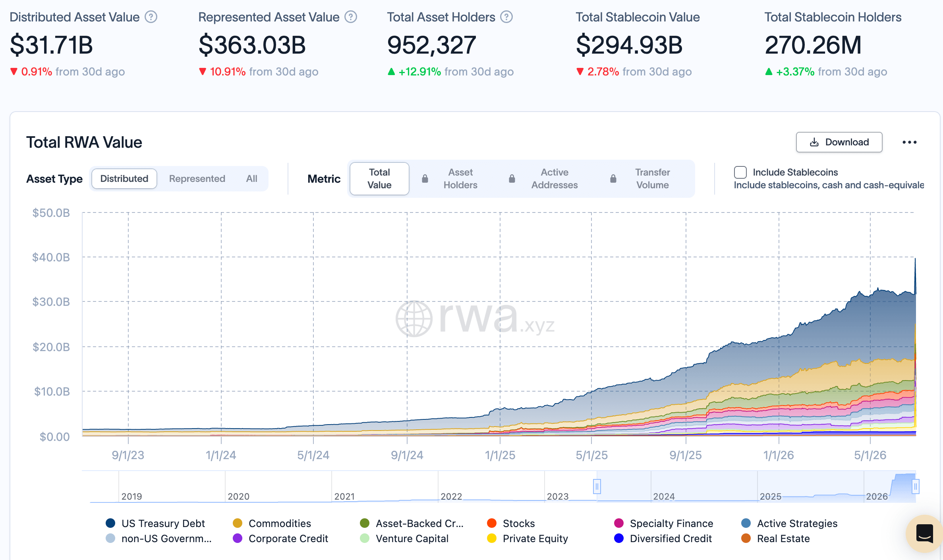The image size is (943, 560).
Task: Select the Represented asset type tab
Action: 197,179
